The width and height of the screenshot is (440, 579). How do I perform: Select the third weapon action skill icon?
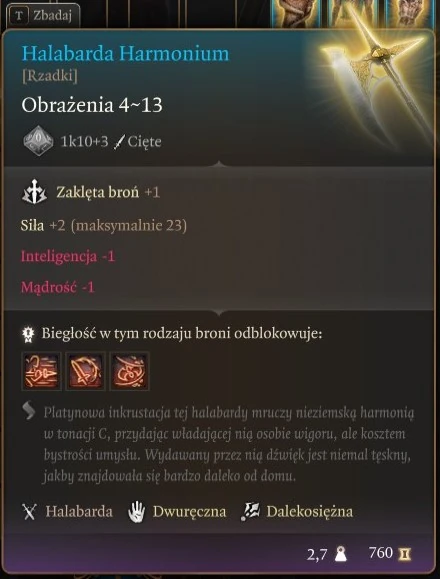[130, 371]
